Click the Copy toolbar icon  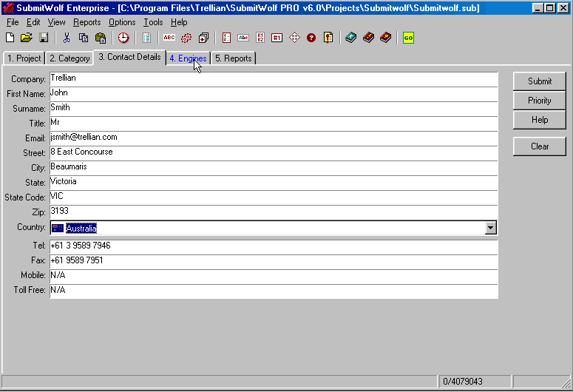pyautogui.click(x=84, y=38)
